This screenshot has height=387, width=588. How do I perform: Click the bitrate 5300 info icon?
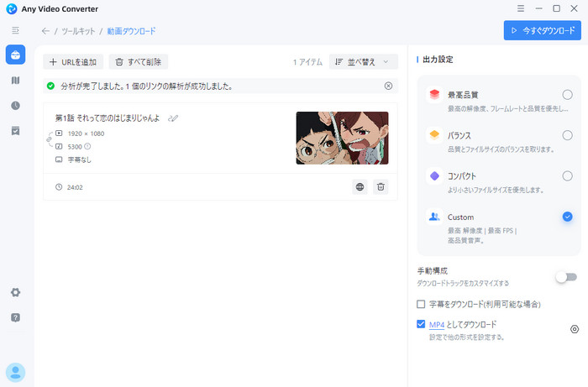(x=87, y=146)
